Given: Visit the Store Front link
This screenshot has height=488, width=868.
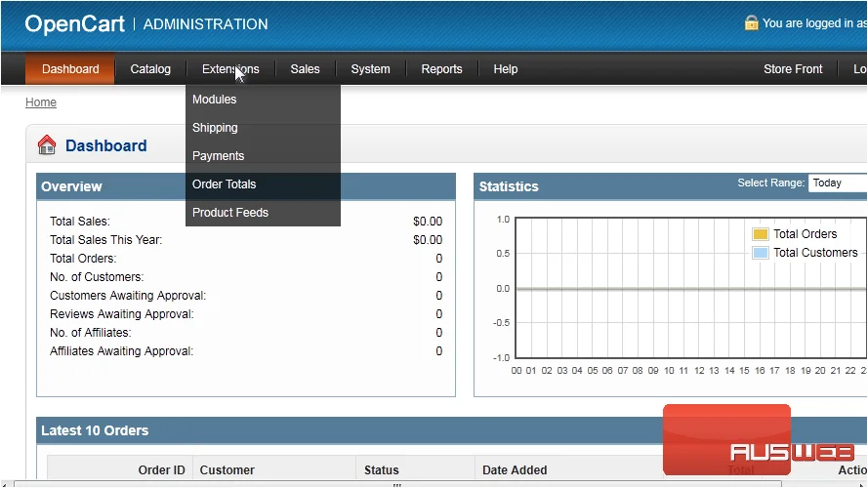Looking at the screenshot, I should click(793, 69).
